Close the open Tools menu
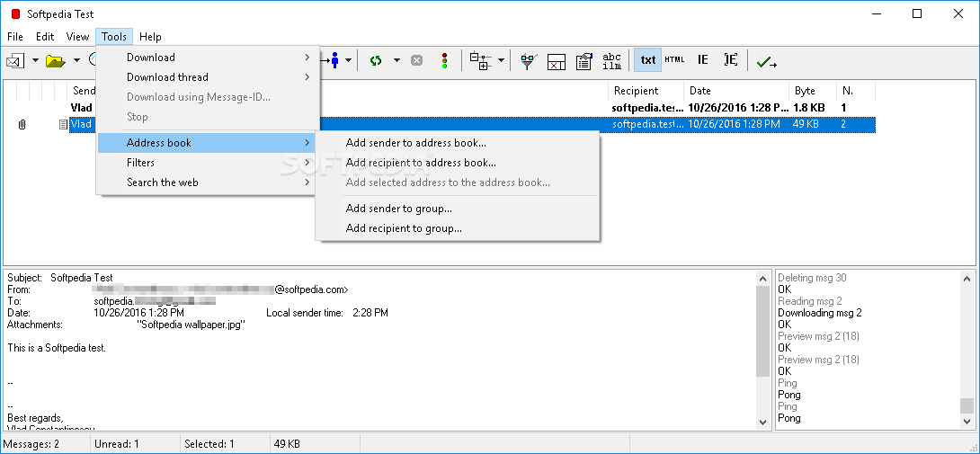Viewport: 980px width, 454px height. point(114,37)
